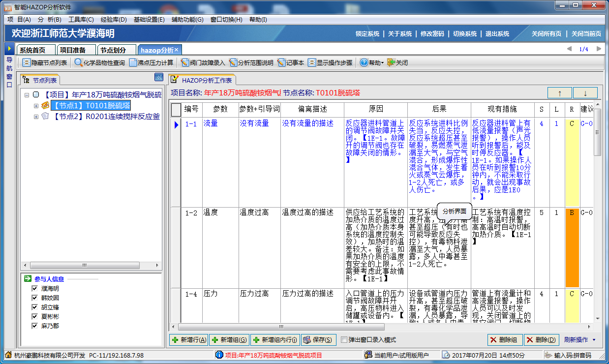609x364 pixels.
Task: Move row up with the ↑ button
Action: 560,92
